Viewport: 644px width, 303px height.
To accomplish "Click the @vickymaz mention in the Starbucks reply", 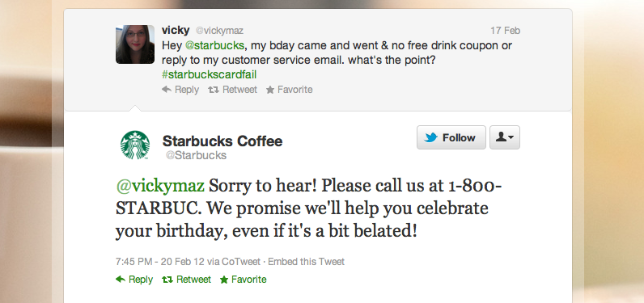I will coord(160,186).
